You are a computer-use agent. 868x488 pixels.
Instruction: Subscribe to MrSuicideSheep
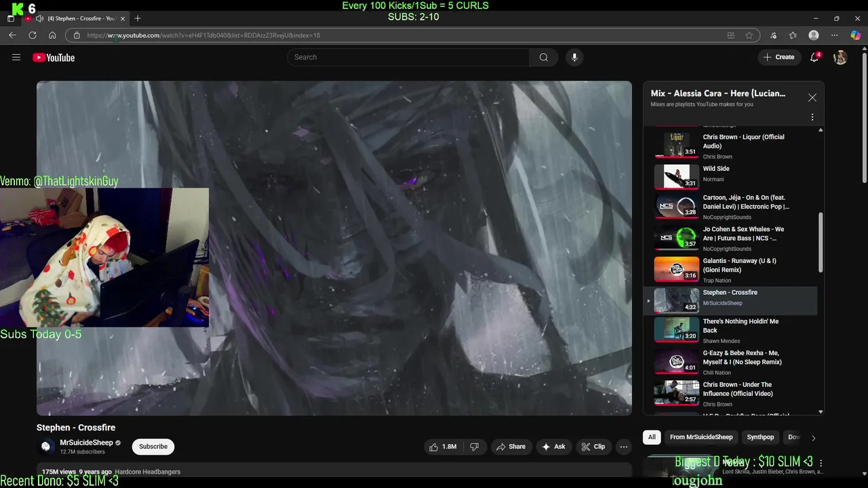(x=153, y=447)
